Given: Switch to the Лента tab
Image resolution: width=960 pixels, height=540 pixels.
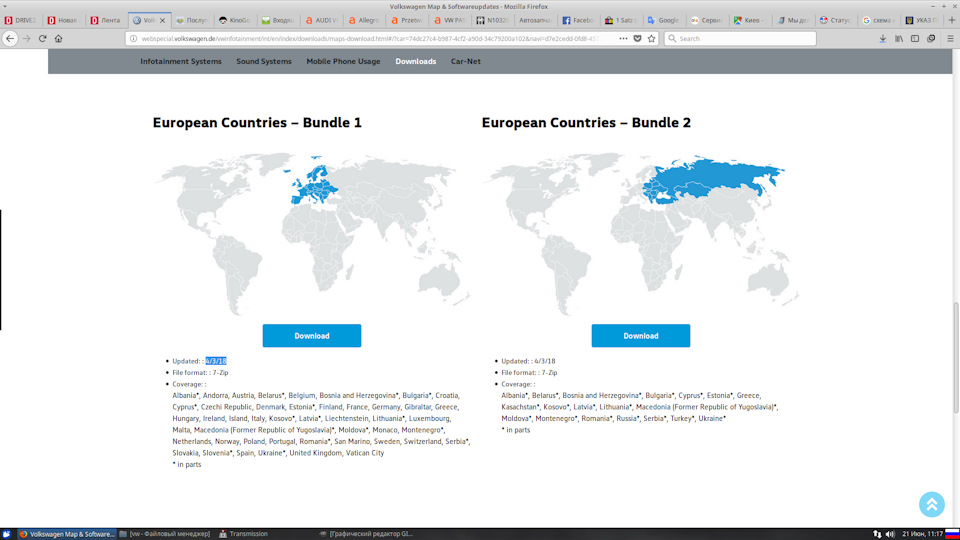Looking at the screenshot, I should [x=107, y=20].
